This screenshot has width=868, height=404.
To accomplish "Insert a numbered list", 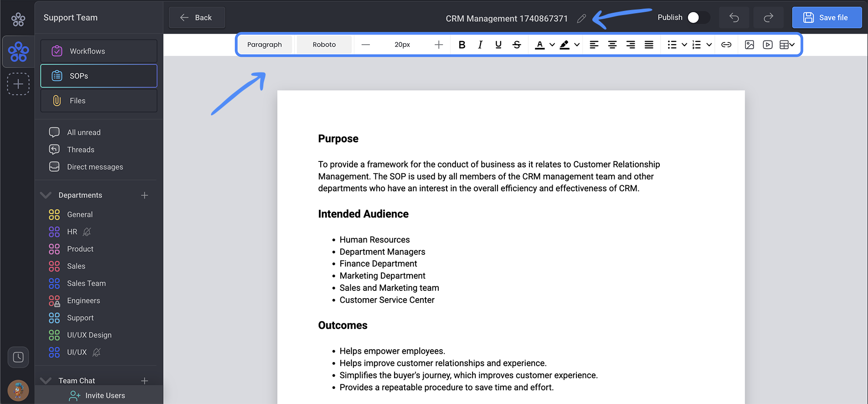I will 697,45.
